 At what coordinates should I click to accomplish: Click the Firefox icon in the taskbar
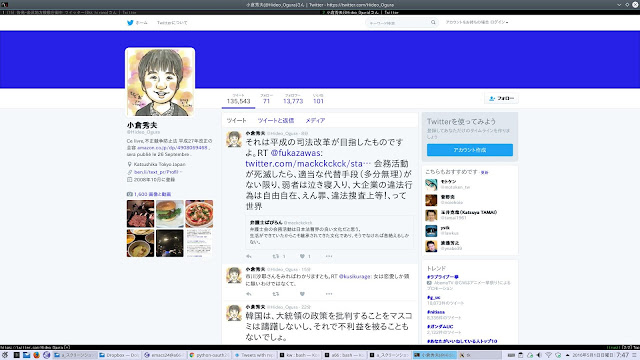[36, 355]
